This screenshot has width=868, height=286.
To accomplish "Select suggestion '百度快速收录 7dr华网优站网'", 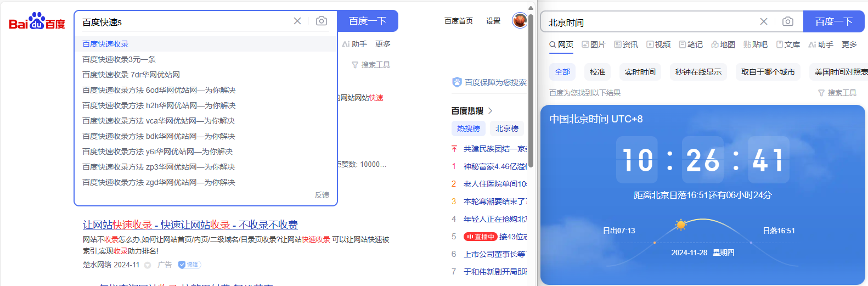I will click(x=206, y=75).
